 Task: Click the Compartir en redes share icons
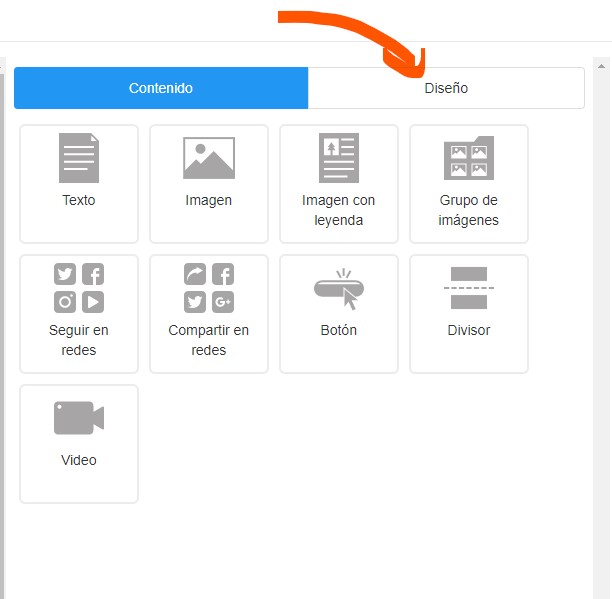click(x=209, y=288)
